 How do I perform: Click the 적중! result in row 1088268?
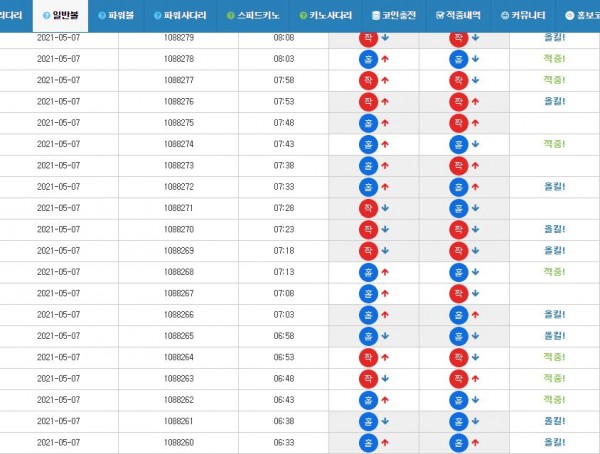(554, 272)
